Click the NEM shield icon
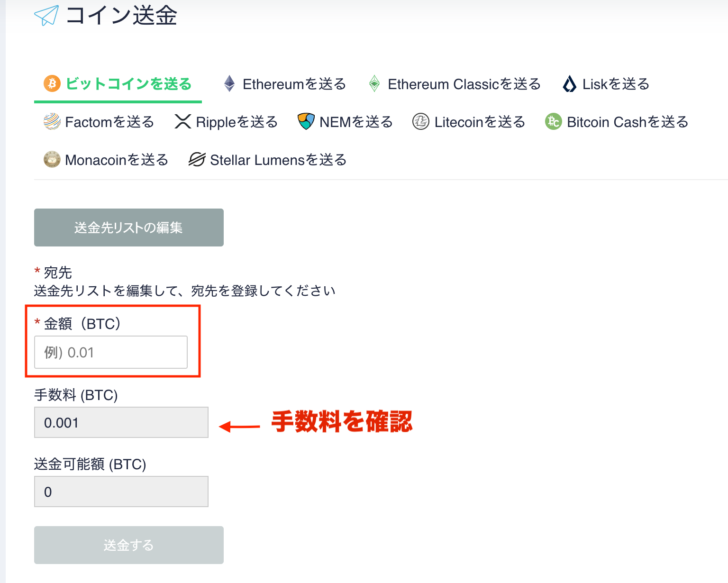The image size is (728, 583). (306, 122)
